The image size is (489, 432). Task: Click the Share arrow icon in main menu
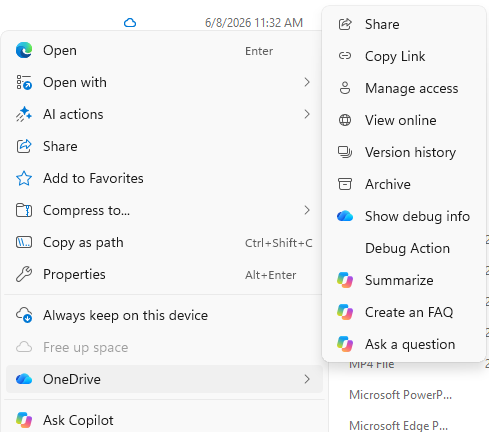pos(24,146)
